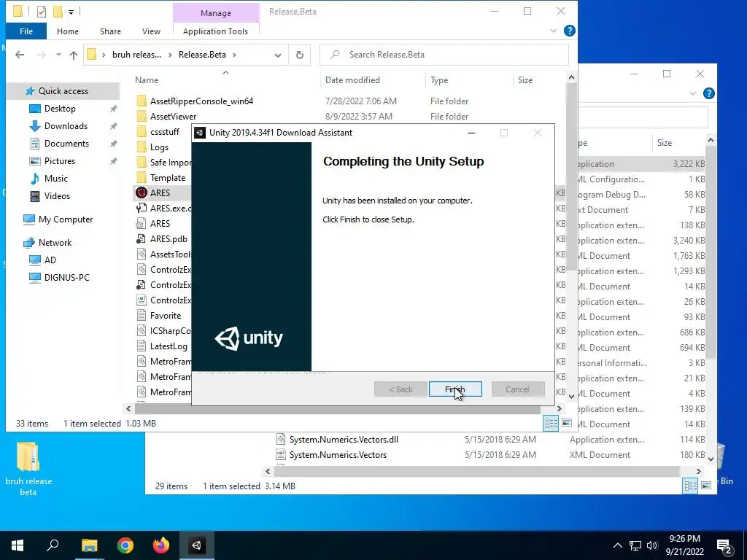The image size is (747, 560).
Task: Open Music in navigation pane
Action: pos(55,179)
